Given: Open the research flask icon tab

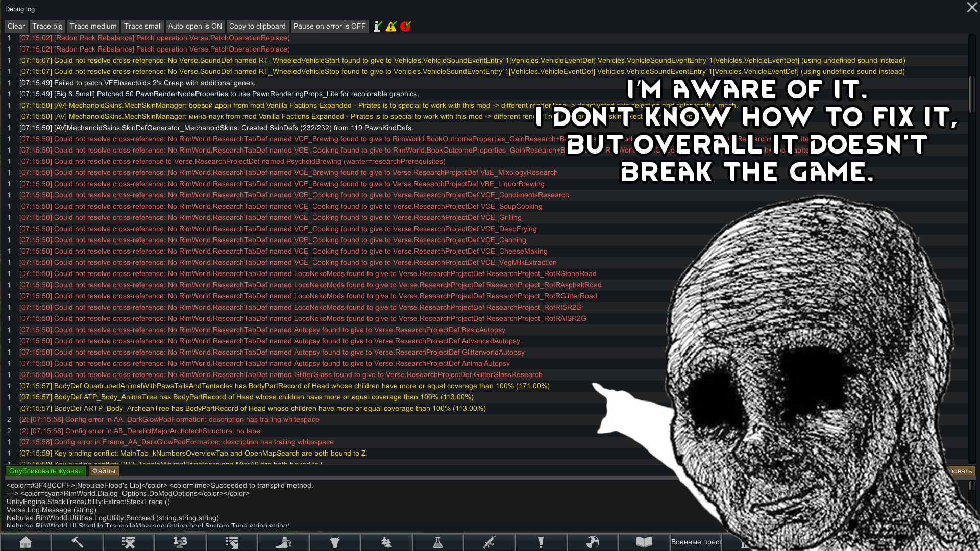Looking at the screenshot, I should (x=438, y=542).
